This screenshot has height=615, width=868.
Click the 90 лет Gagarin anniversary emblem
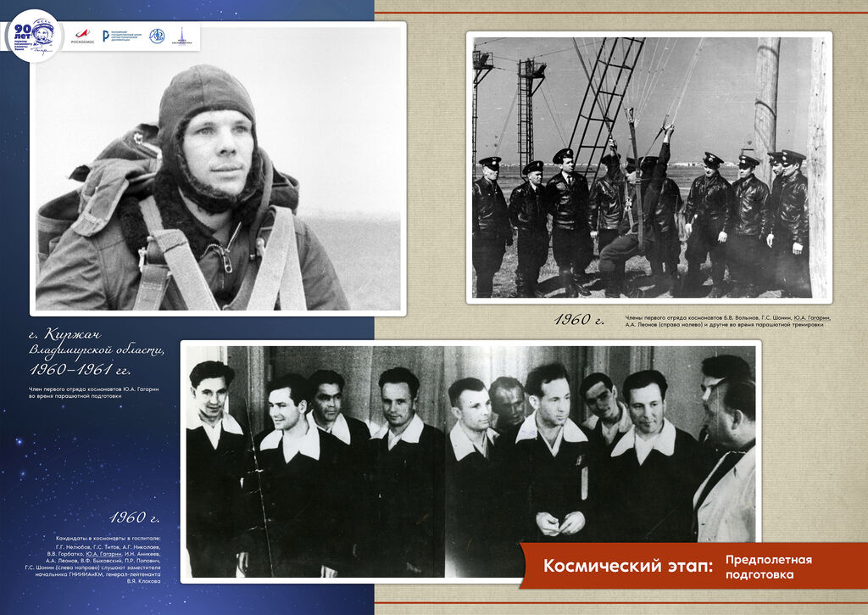tap(32, 36)
